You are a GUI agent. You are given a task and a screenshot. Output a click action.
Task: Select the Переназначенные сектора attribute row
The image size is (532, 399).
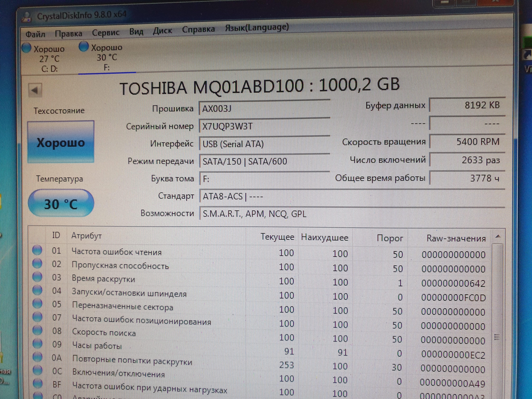122,307
